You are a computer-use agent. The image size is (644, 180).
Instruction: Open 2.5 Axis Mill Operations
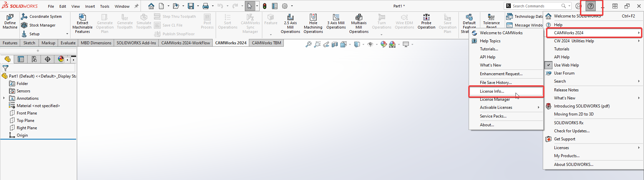point(290,24)
